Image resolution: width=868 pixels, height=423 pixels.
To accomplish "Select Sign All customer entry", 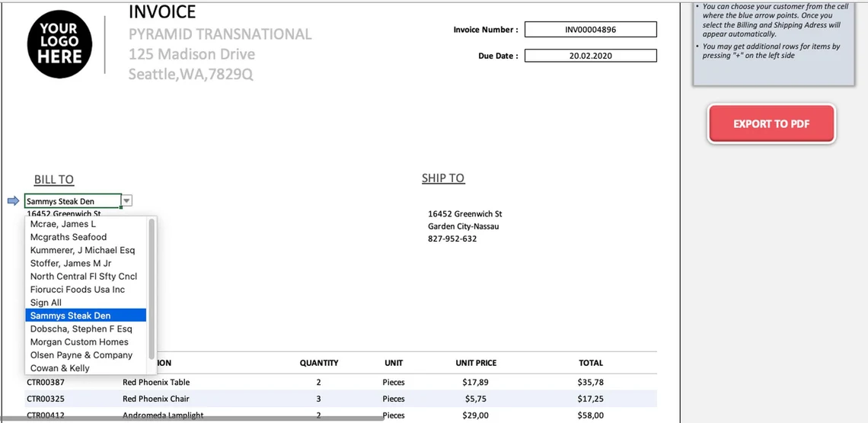I will tap(46, 303).
